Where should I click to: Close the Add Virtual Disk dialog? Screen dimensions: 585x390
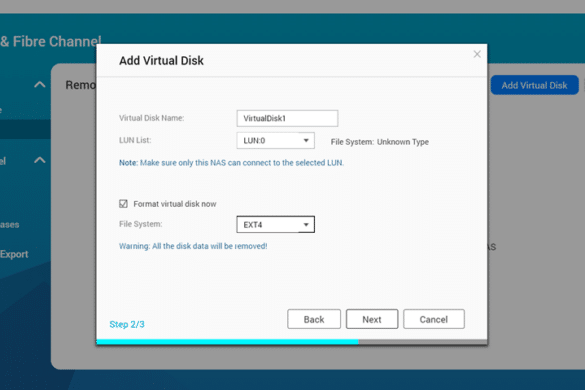(x=477, y=54)
